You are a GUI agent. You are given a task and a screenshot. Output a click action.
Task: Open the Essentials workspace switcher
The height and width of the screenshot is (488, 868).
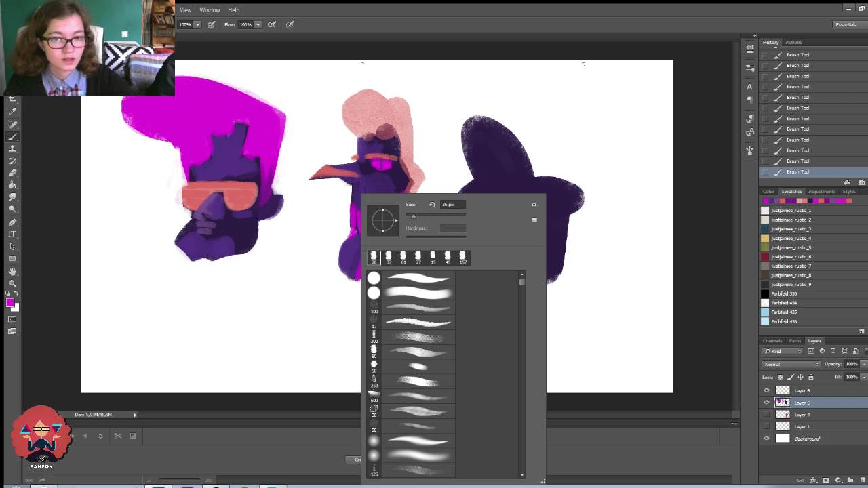click(x=846, y=24)
